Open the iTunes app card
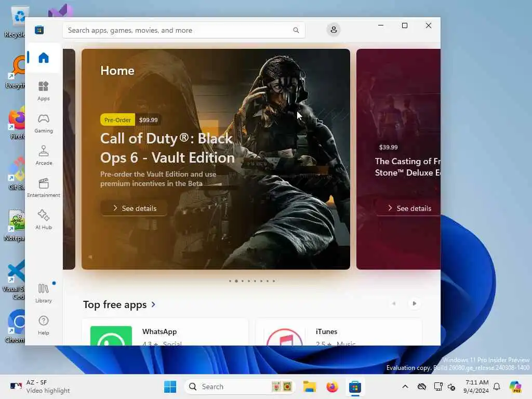This screenshot has width=532, height=399. click(x=339, y=332)
